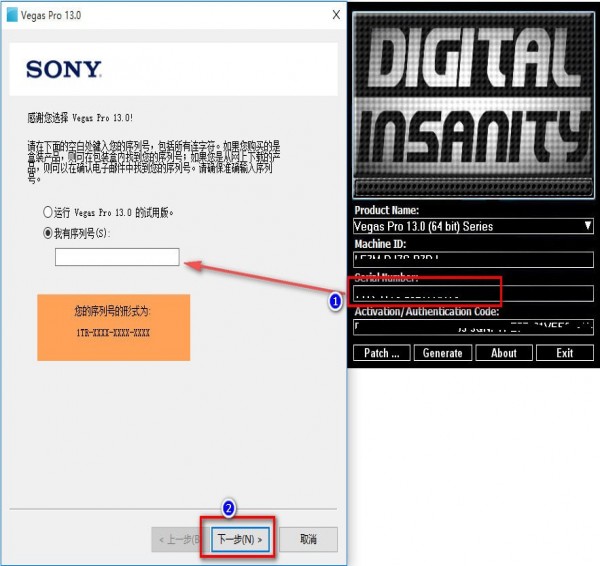Click the disabled 上一步 button
The width and height of the screenshot is (600, 566).
pyautogui.click(x=180, y=540)
